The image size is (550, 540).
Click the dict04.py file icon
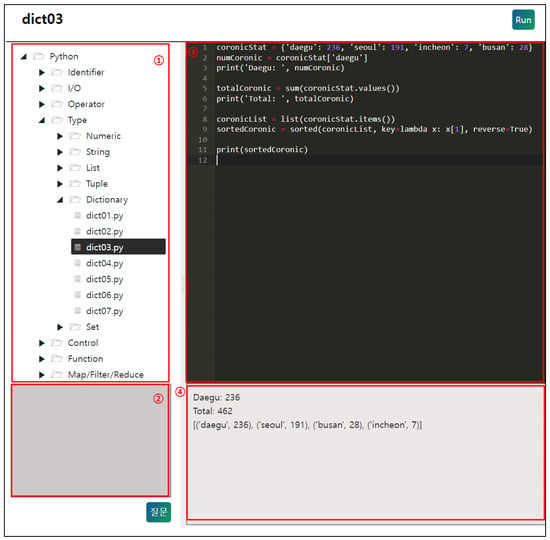(78, 263)
